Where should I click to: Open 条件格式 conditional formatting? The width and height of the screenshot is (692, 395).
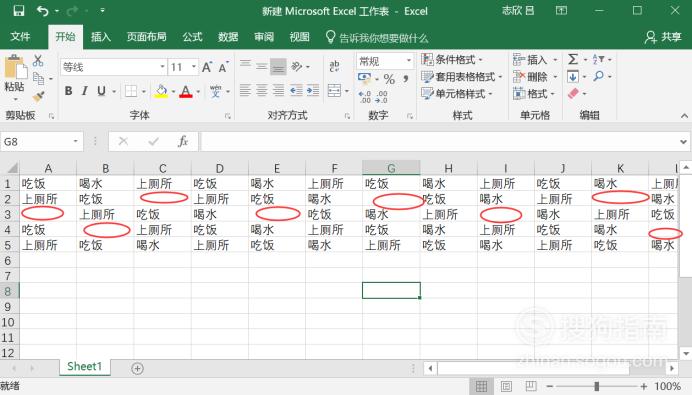[x=452, y=59]
